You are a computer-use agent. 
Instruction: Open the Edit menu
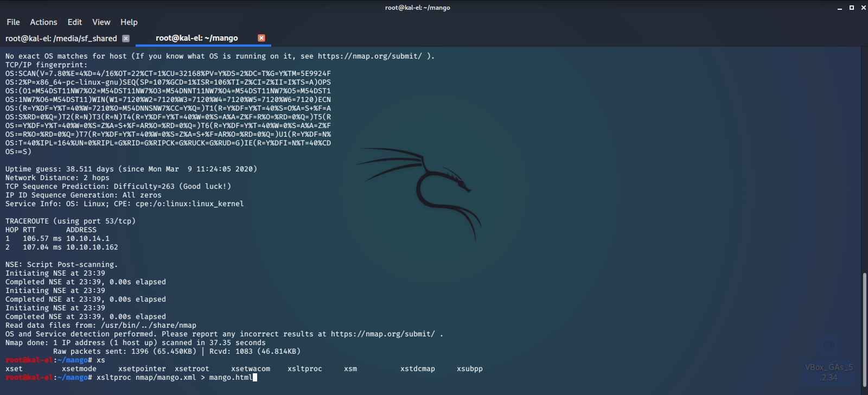click(x=75, y=22)
